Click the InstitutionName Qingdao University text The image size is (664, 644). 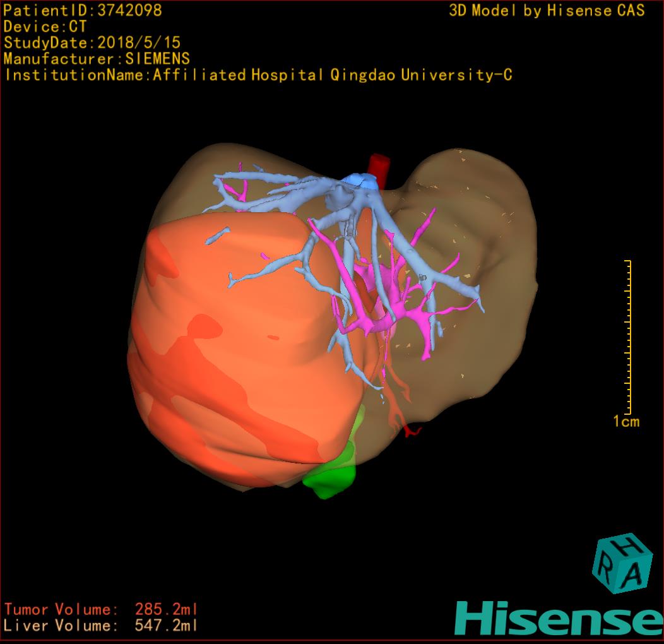tap(258, 75)
